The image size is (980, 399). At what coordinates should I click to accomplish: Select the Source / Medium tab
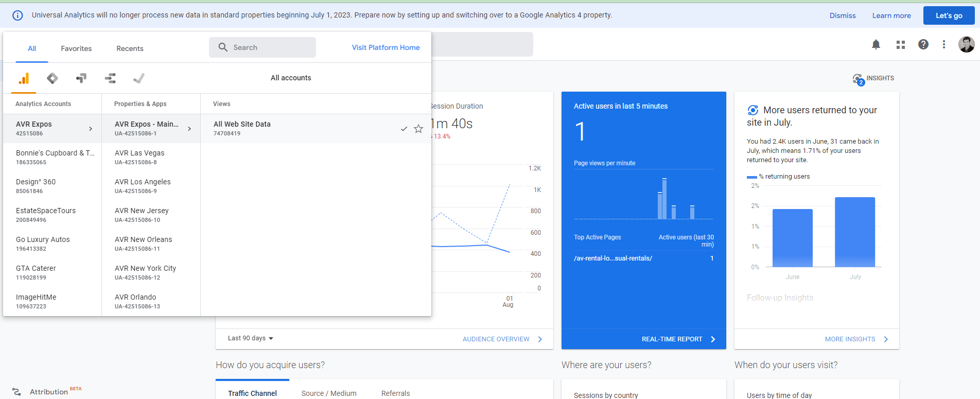pos(329,393)
